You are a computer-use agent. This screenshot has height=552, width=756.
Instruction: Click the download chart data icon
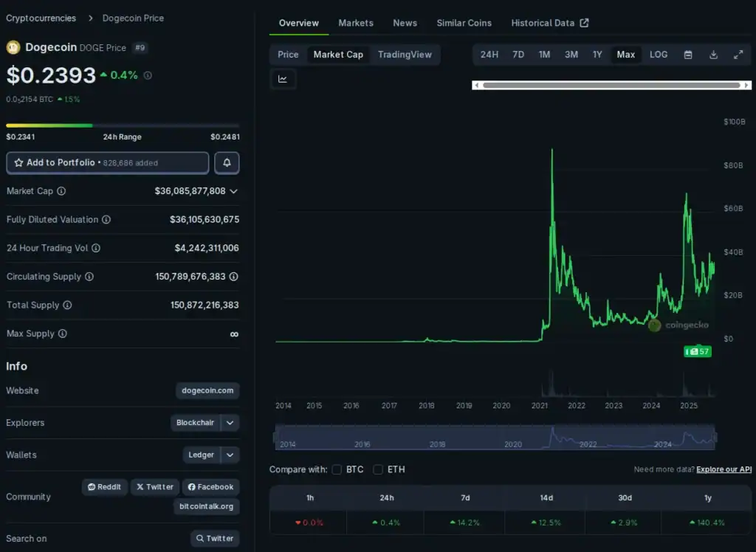click(714, 55)
